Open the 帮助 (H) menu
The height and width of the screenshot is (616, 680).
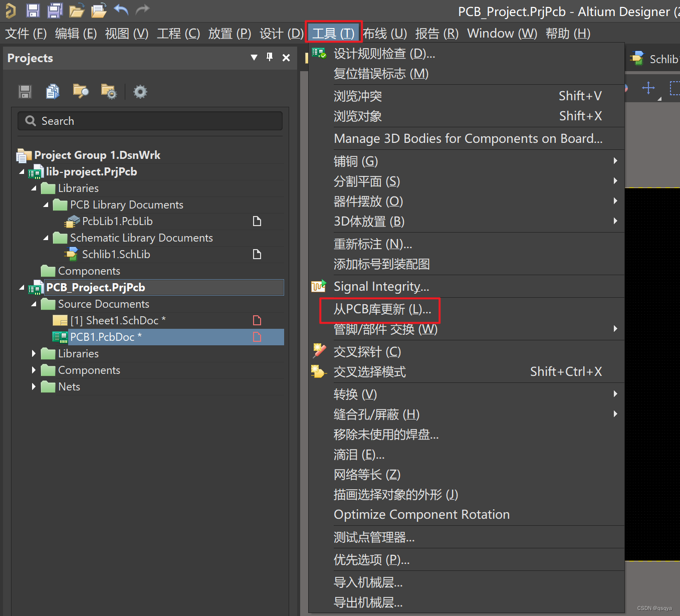point(568,34)
